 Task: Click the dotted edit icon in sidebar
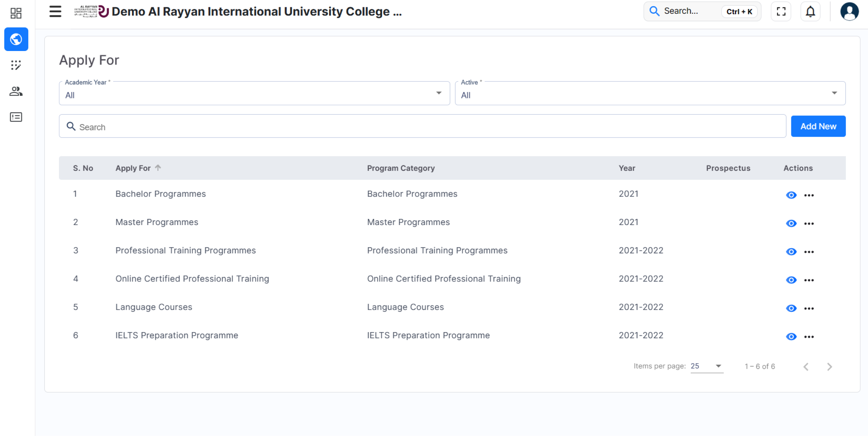pyautogui.click(x=16, y=65)
